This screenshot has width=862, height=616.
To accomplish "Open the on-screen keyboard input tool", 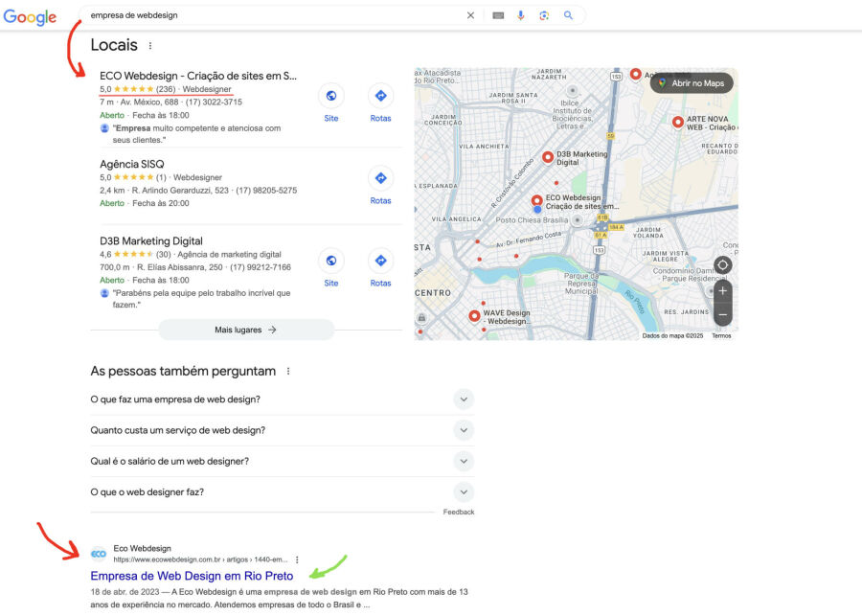I will coord(498,15).
